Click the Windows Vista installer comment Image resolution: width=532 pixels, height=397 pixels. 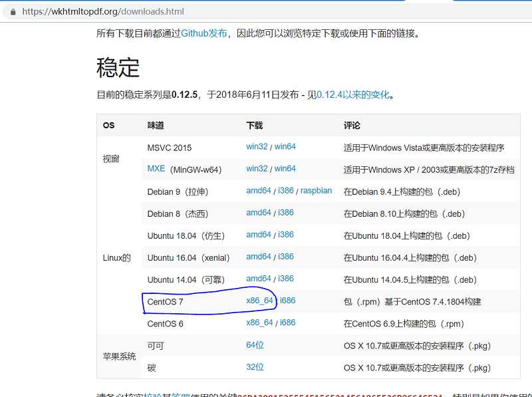tap(424, 148)
